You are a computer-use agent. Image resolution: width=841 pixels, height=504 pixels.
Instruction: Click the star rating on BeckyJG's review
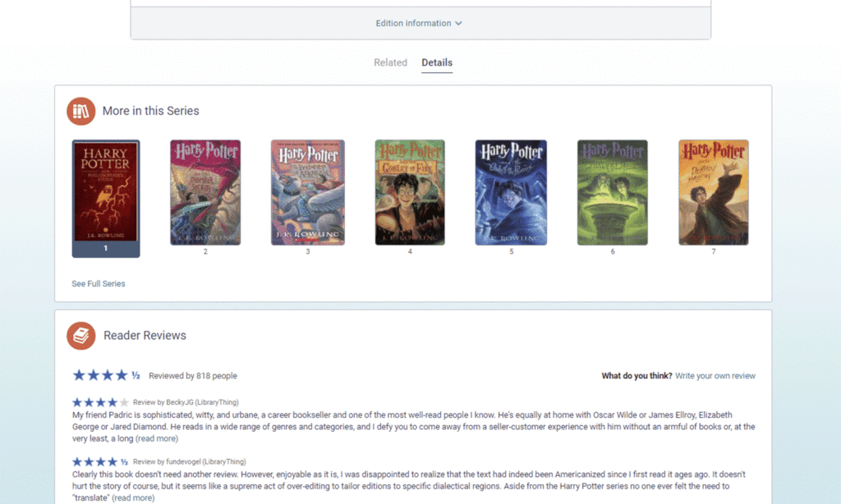point(100,402)
